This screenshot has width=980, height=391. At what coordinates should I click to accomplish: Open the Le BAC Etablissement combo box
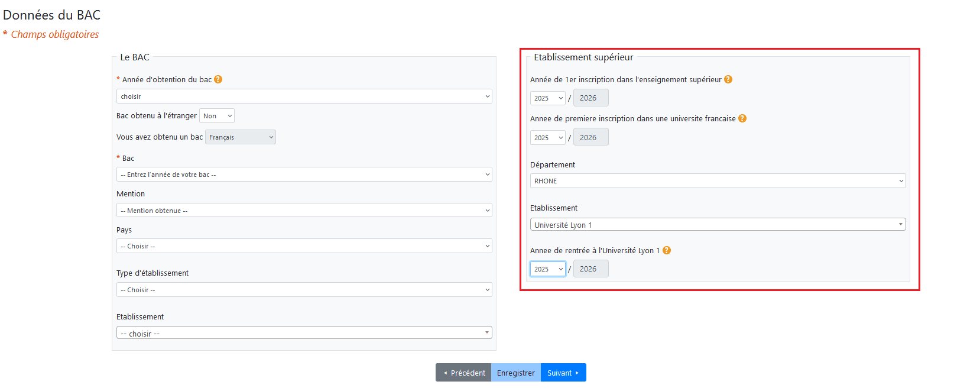click(x=304, y=333)
